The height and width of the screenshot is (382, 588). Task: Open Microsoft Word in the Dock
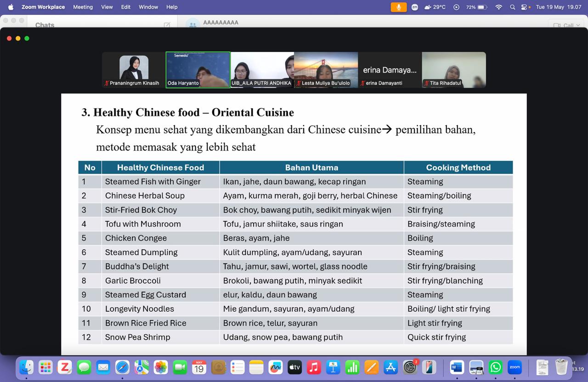(457, 367)
